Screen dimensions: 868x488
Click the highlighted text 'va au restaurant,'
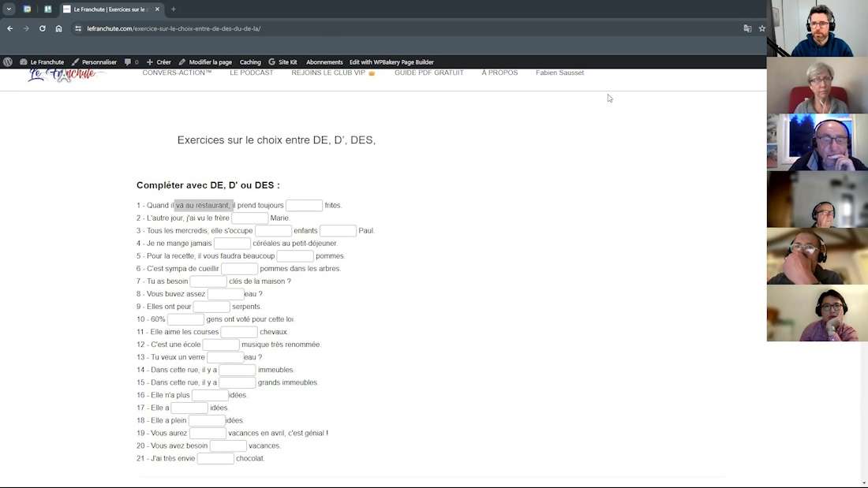[204, 205]
